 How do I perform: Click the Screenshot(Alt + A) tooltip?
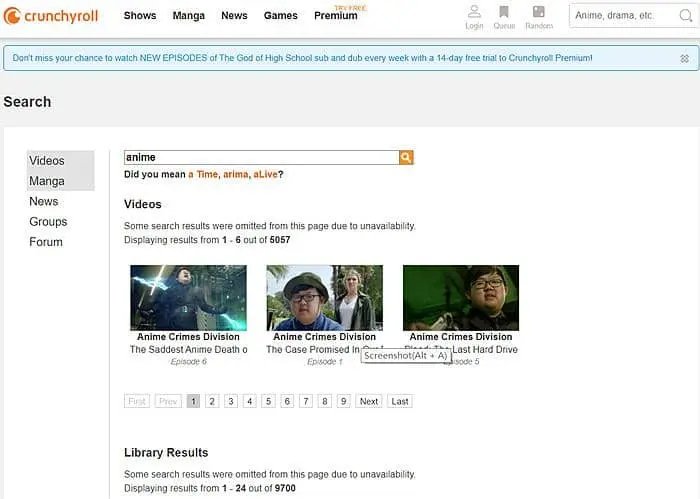tap(406, 356)
